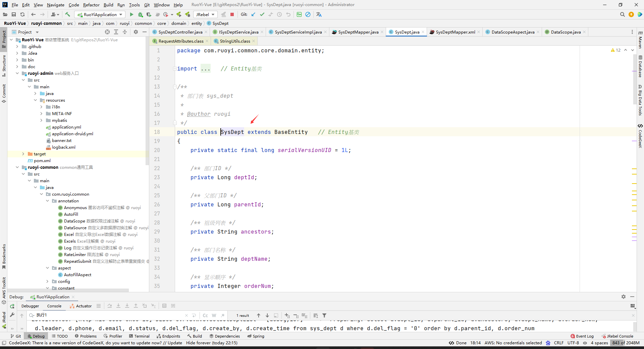Open the Debugger tab in the Debug panel
Image resolution: width=644 pixels, height=349 pixels.
click(x=30, y=306)
